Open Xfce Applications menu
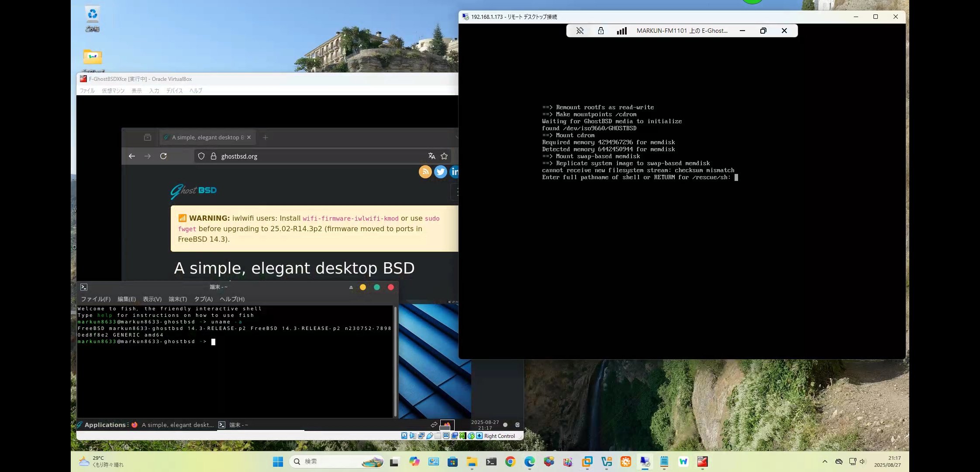 104,425
